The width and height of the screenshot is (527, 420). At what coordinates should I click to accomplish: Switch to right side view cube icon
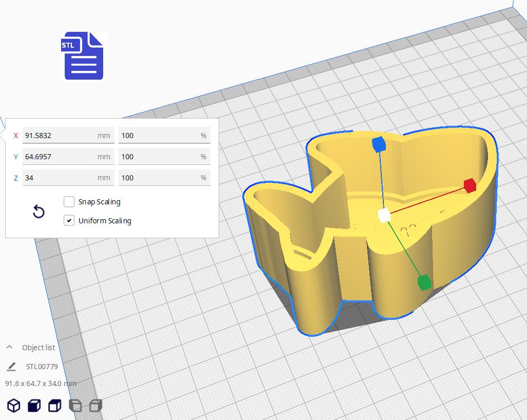coord(96,406)
